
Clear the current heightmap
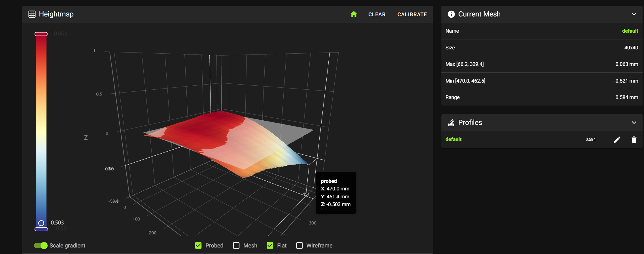[377, 14]
